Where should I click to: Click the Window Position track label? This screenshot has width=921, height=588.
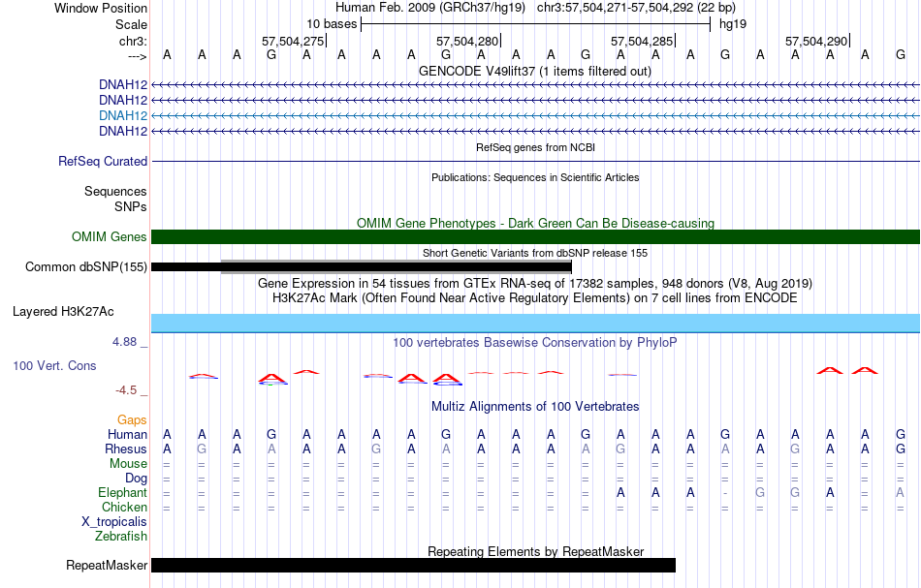pyautogui.click(x=101, y=8)
